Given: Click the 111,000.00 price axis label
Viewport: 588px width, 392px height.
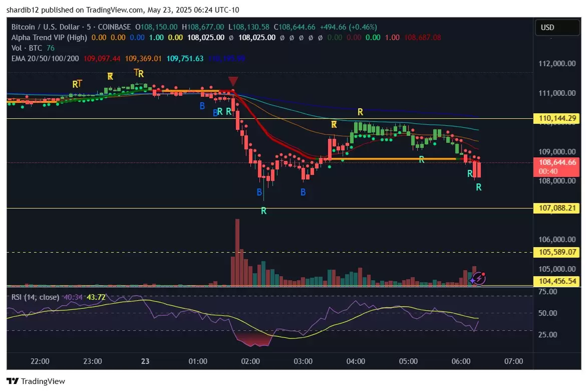Looking at the screenshot, I should point(557,93).
